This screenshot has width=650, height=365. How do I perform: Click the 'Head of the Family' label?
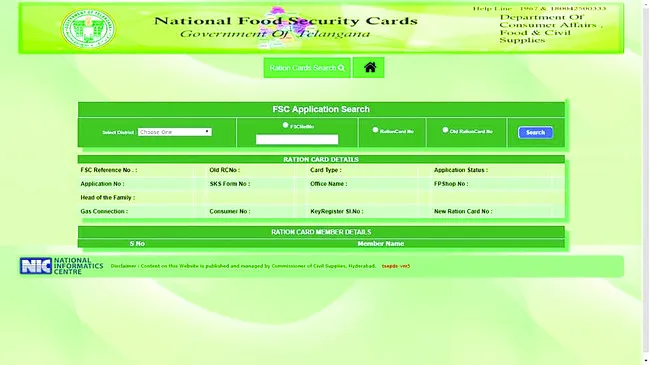point(107,197)
